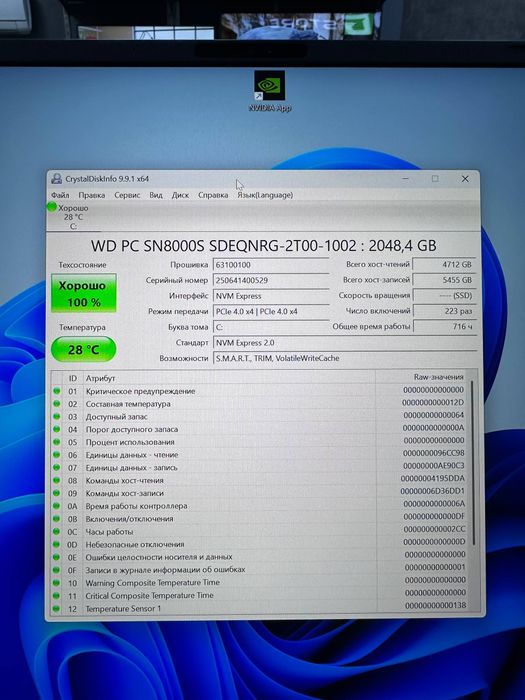Image resolution: width=525 pixels, height=700 pixels.
Task: Open the Файл menu
Action: click(x=60, y=195)
